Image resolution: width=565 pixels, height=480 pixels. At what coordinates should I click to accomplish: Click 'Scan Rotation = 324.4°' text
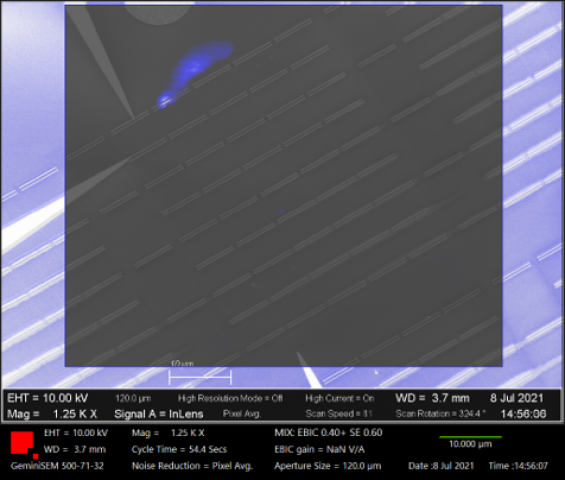[x=441, y=414]
